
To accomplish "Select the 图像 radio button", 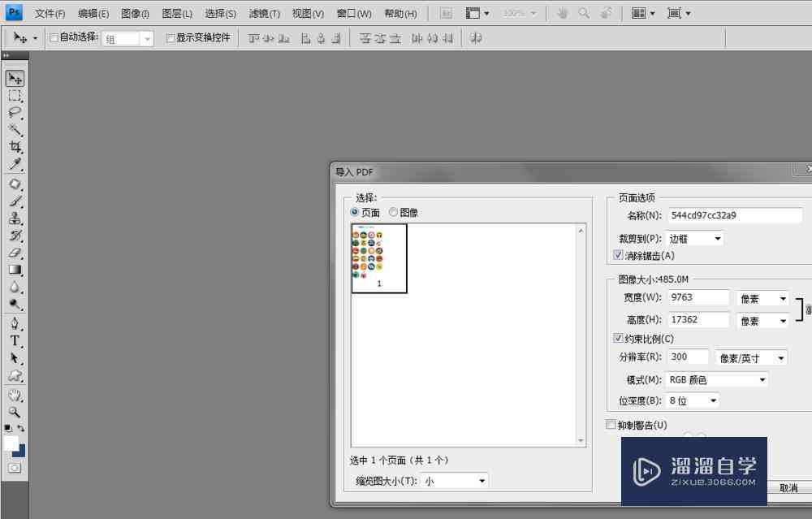I will click(x=393, y=212).
